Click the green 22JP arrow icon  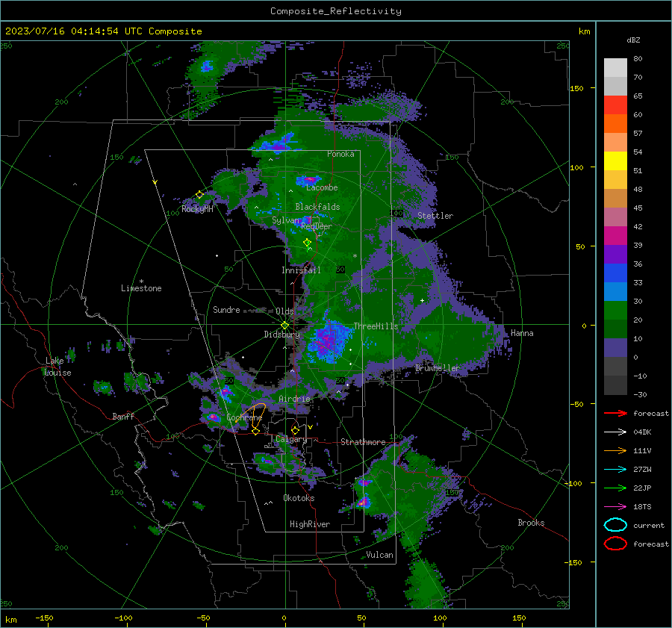click(615, 488)
